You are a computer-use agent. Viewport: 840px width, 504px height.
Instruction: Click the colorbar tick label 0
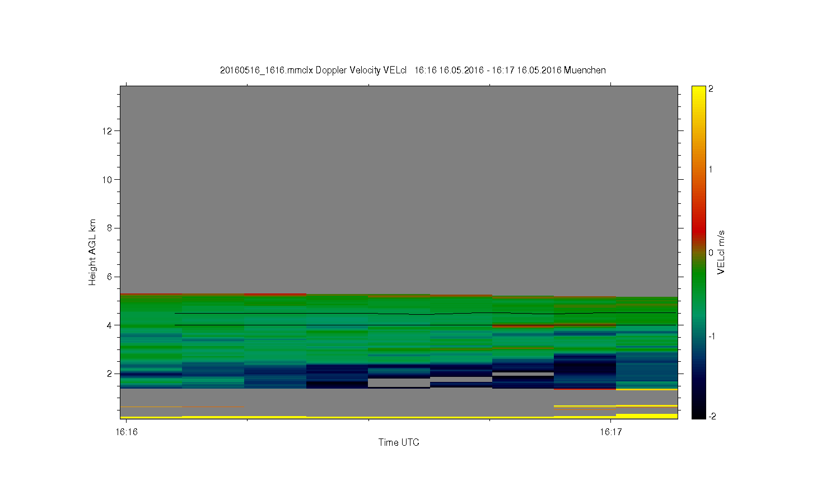pyautogui.click(x=711, y=253)
